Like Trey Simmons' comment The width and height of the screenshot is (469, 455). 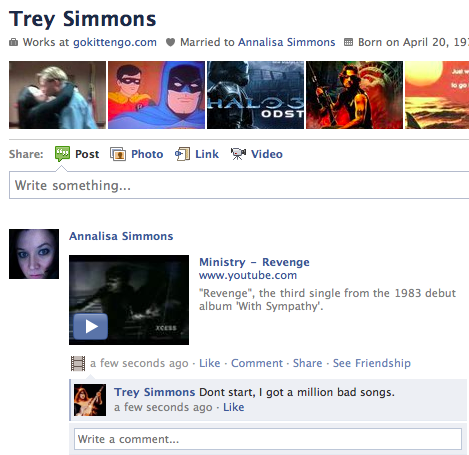(233, 407)
